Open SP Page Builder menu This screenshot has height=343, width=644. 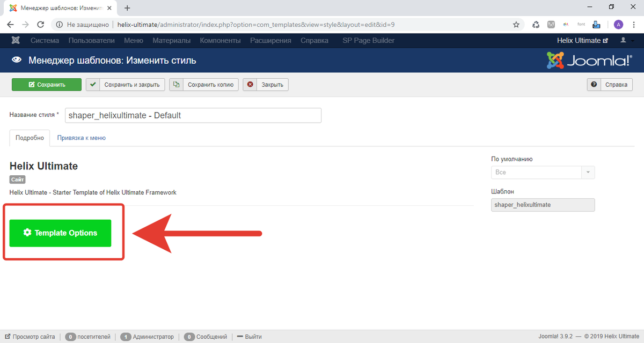tap(369, 41)
